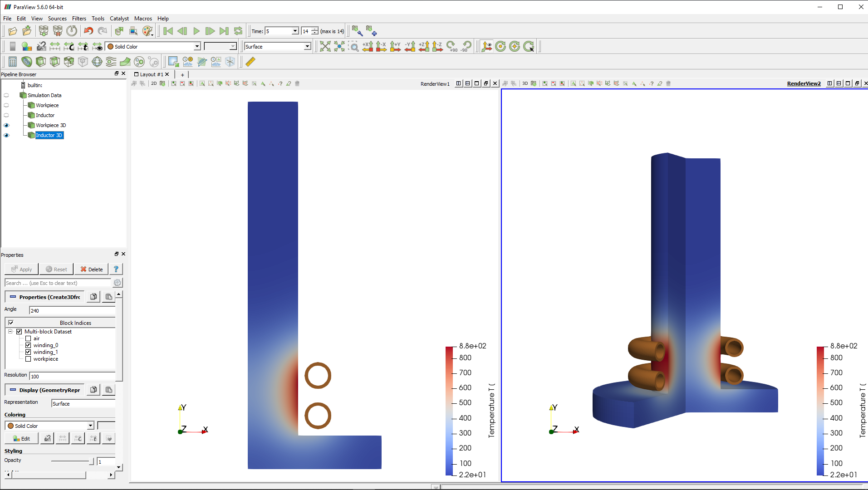Click the Extract selection icon

point(173,62)
